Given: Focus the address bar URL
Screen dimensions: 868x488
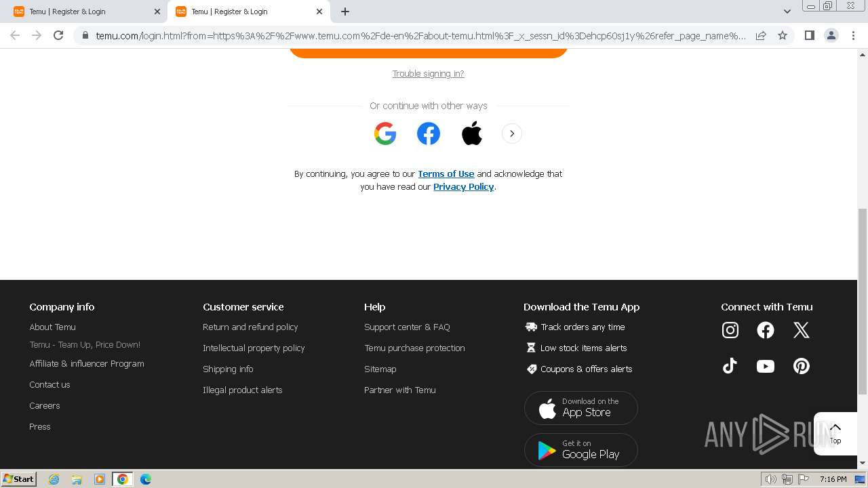Looking at the screenshot, I should click(x=420, y=35).
